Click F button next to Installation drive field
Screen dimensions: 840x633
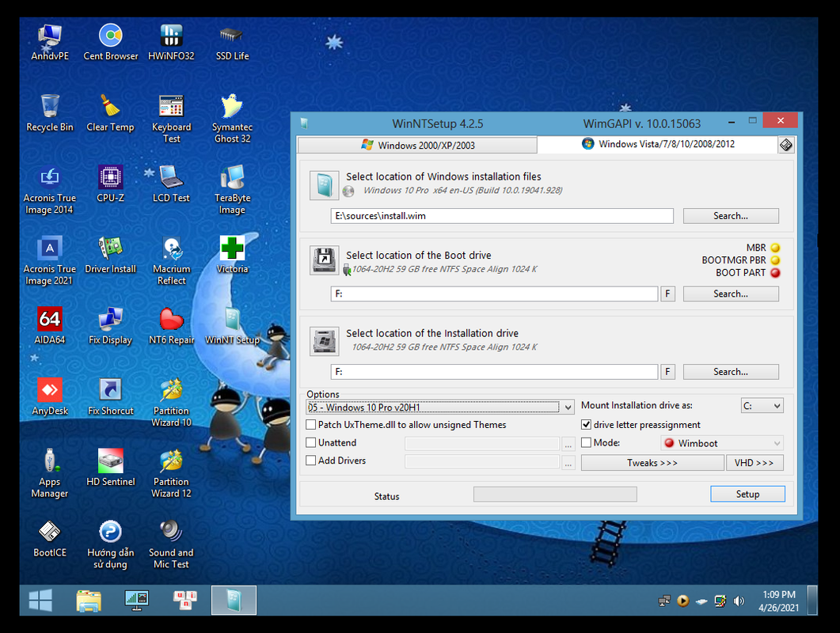[x=667, y=372]
